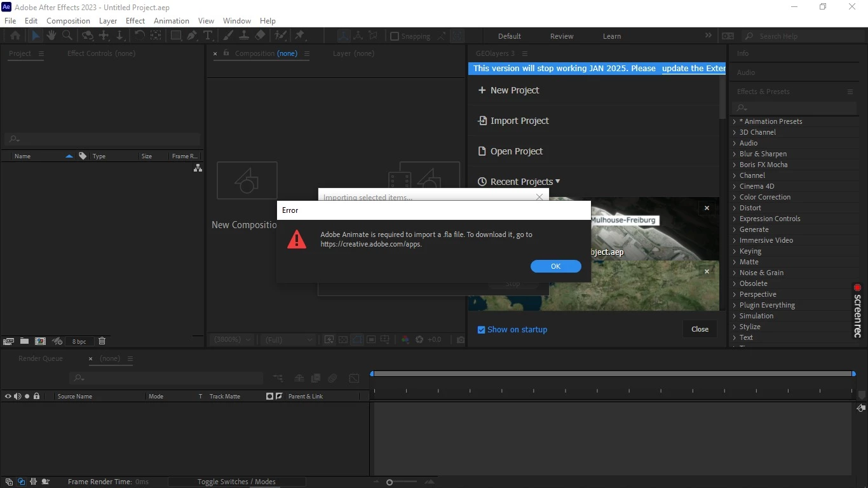Click the video eye column toggle

tap(8, 396)
